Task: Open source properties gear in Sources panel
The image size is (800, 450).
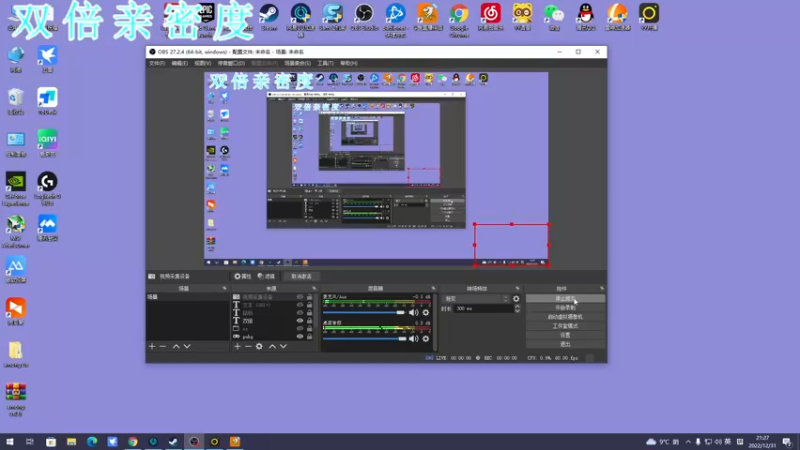Action: click(x=259, y=346)
